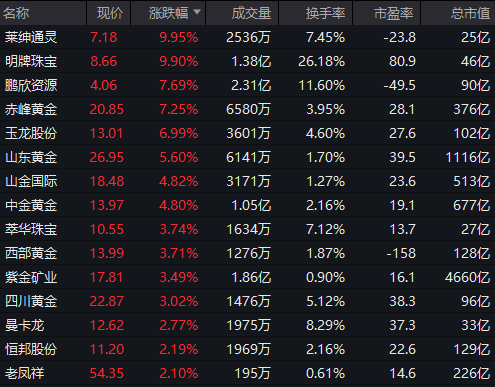Sort by the 现价 column header
Viewport: 495px width, 387px height.
pos(109,13)
